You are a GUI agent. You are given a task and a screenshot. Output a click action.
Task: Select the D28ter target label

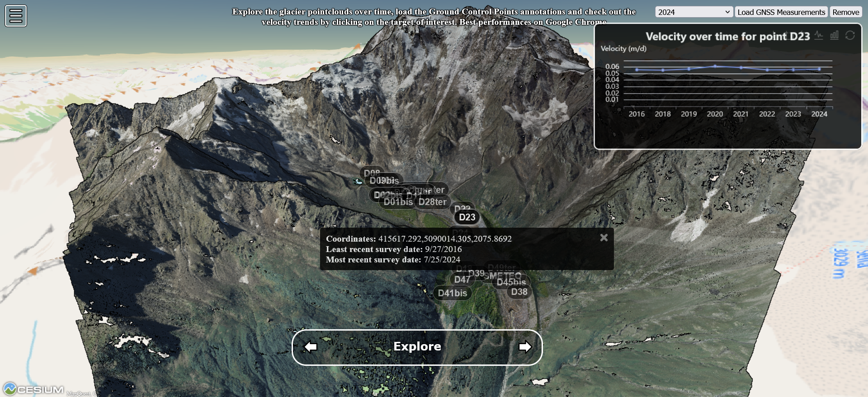click(433, 202)
